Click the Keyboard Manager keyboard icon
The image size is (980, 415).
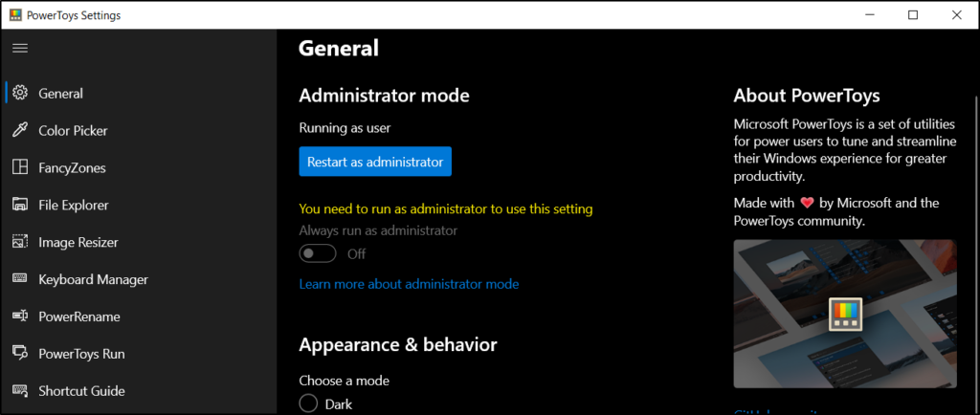[x=19, y=279]
